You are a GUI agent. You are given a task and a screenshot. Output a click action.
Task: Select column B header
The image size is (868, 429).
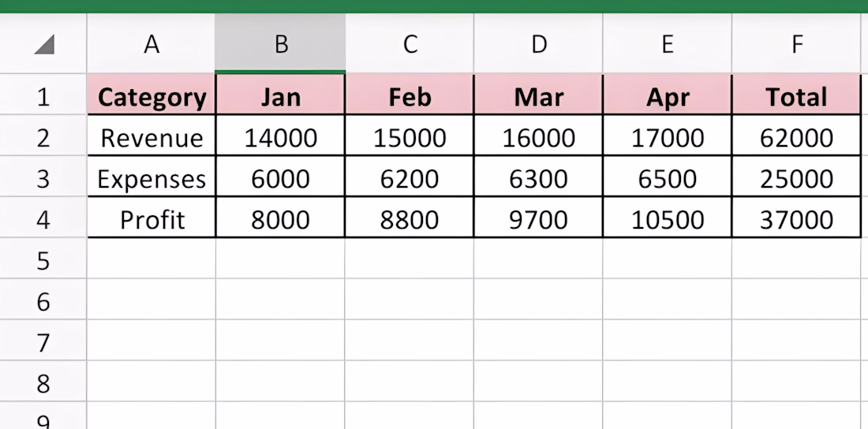pyautogui.click(x=280, y=45)
